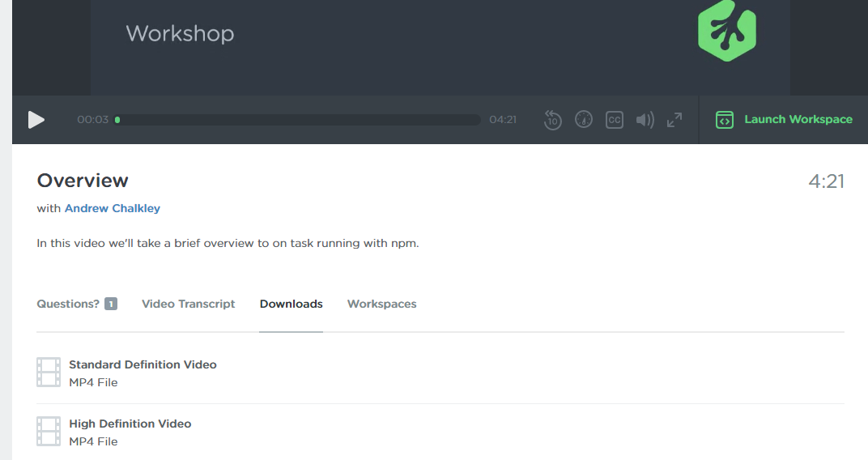Toggle closed captions
Screen dimensions: 868x460
pyautogui.click(x=615, y=120)
